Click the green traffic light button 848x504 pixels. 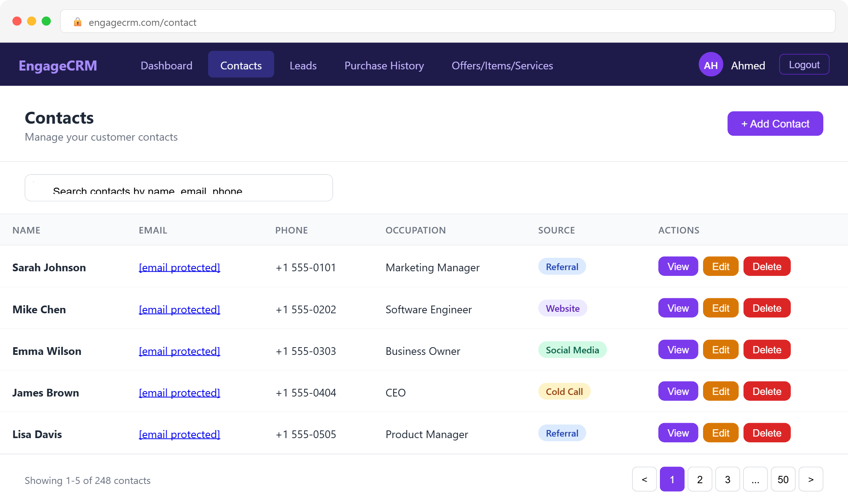tap(46, 21)
